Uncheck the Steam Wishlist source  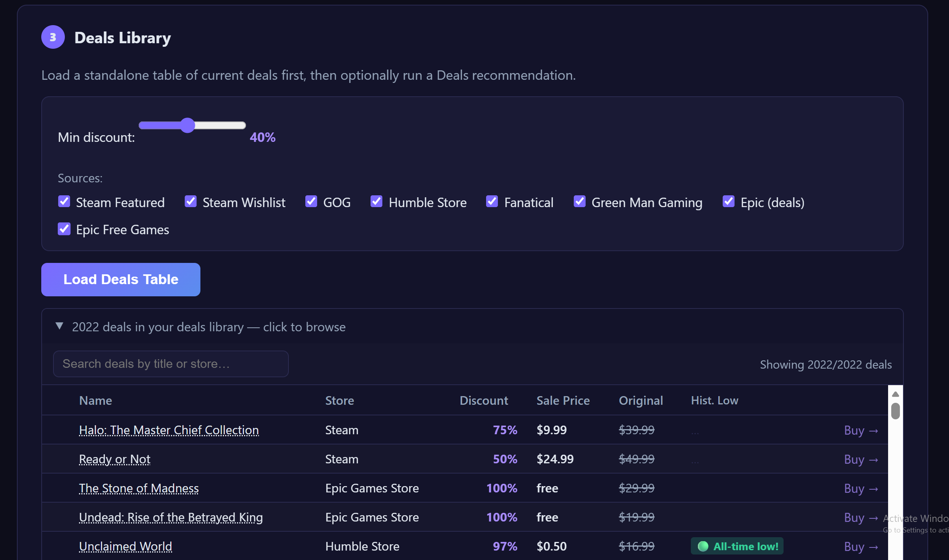[191, 202]
